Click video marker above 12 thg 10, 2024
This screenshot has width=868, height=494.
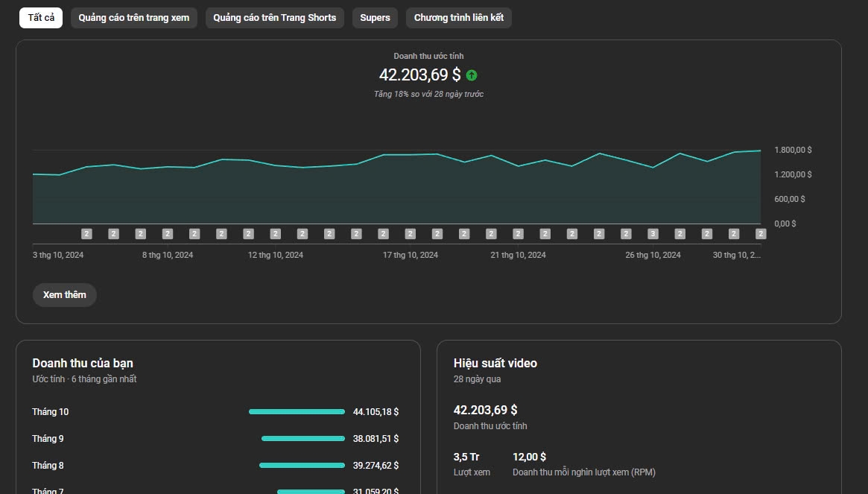[275, 234]
